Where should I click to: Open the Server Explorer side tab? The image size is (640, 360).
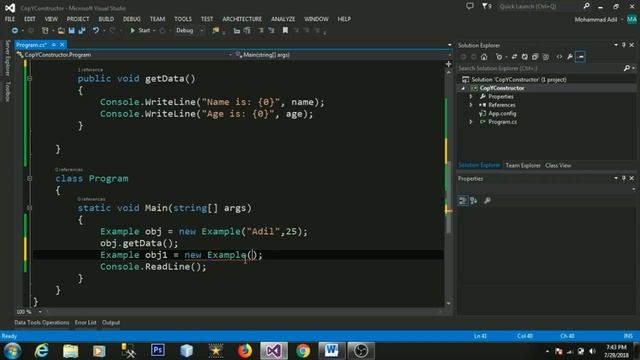[x=7, y=58]
